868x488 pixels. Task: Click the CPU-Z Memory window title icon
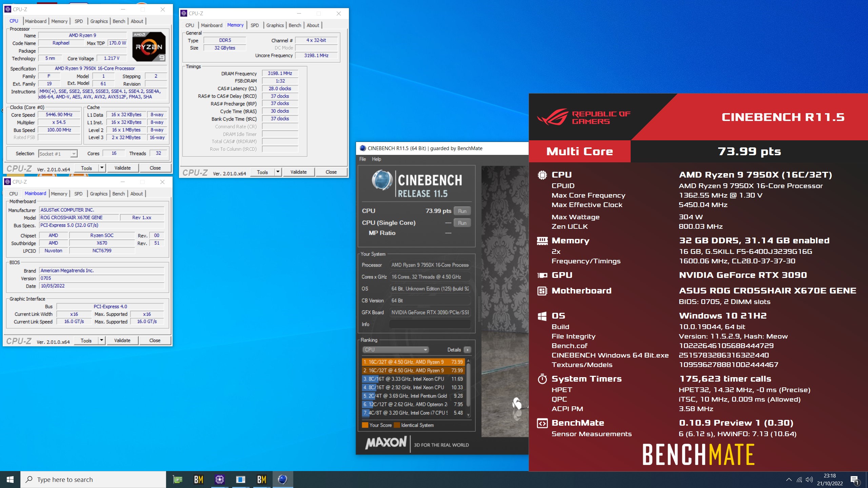(184, 13)
